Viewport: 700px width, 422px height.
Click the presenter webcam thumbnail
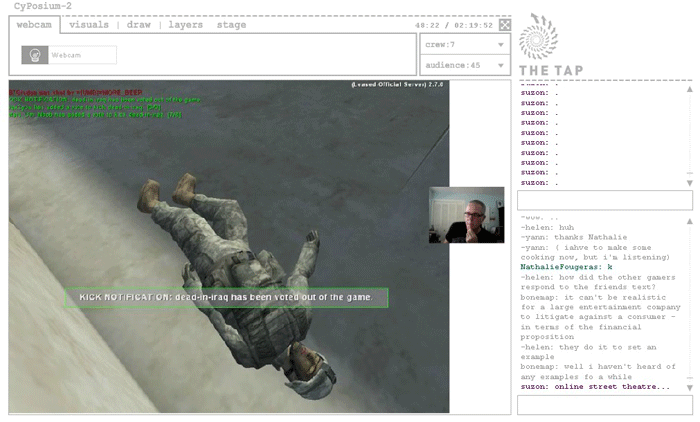click(x=467, y=215)
